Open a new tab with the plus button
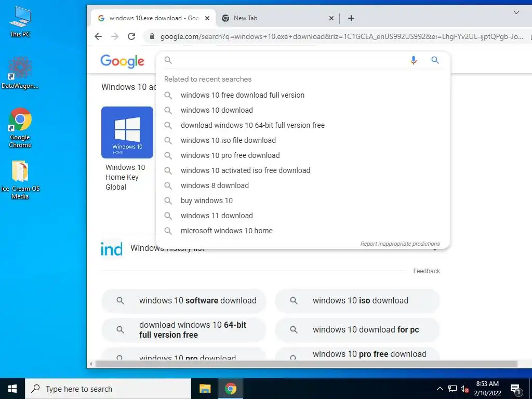 [351, 18]
